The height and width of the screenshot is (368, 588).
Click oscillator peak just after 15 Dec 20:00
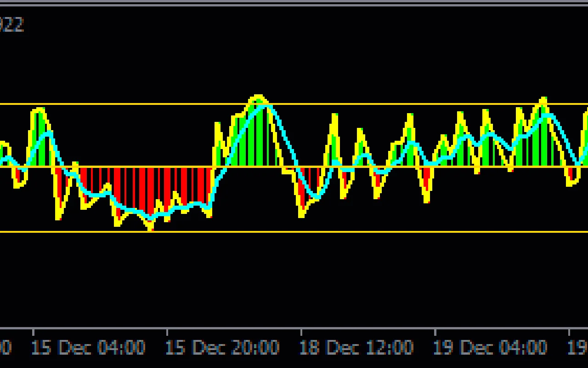click(258, 98)
